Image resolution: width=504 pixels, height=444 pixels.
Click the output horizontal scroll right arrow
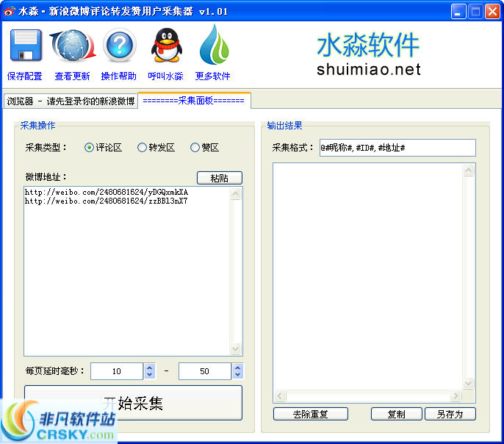456,395
